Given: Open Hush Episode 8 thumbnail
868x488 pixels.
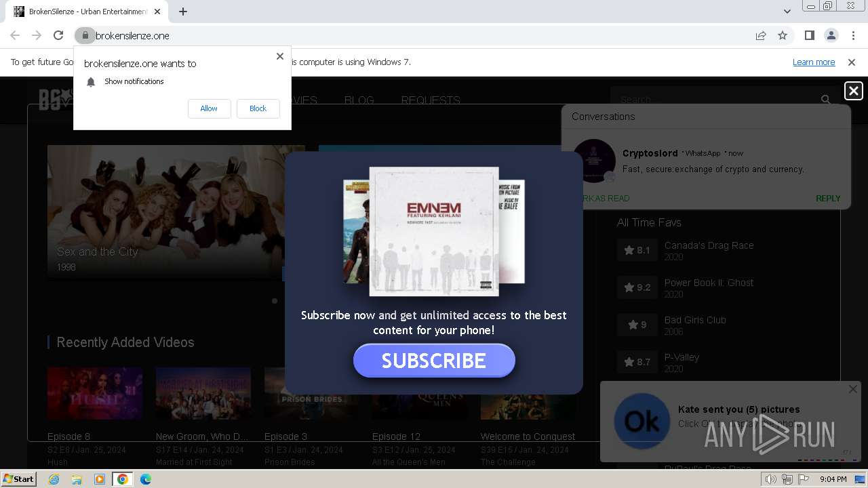Looking at the screenshot, I should [x=95, y=394].
